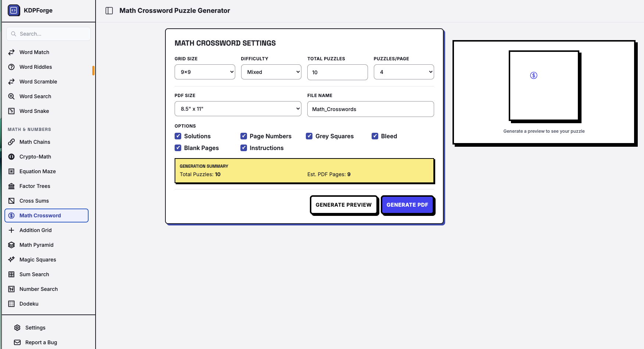Click the "Math & Numbers" section label
The width and height of the screenshot is (644, 349).
(x=29, y=129)
